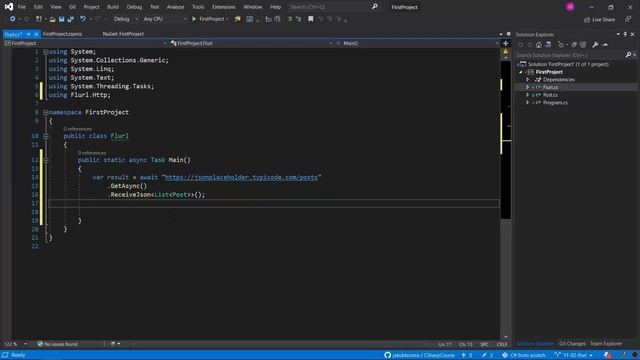Click the editor split plus icon

[x=505, y=43]
